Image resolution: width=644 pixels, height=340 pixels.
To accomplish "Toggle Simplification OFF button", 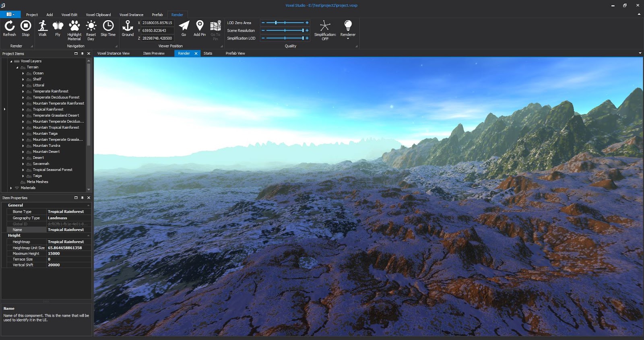I will 325,30.
